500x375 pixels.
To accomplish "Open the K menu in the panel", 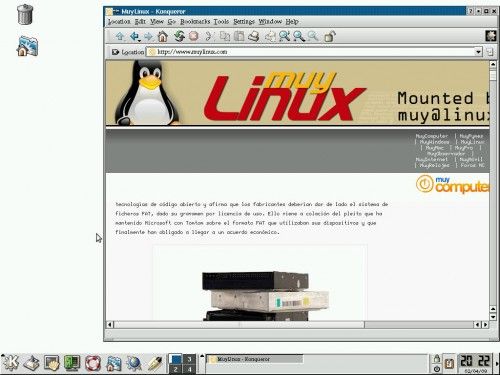I will click(11, 362).
